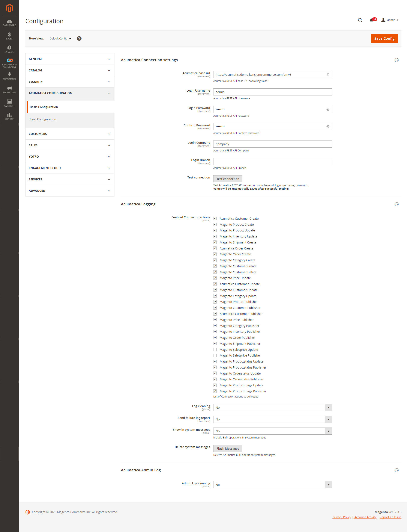Collapse the Acumatica Connection settings section
The height and width of the screenshot is (532, 407).
(396, 60)
